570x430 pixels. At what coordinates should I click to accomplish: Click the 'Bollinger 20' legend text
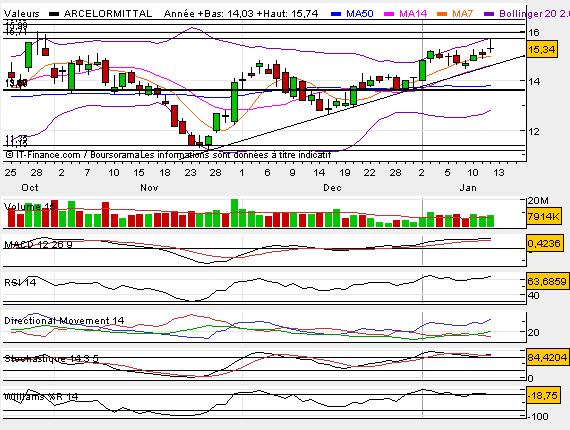528,14
